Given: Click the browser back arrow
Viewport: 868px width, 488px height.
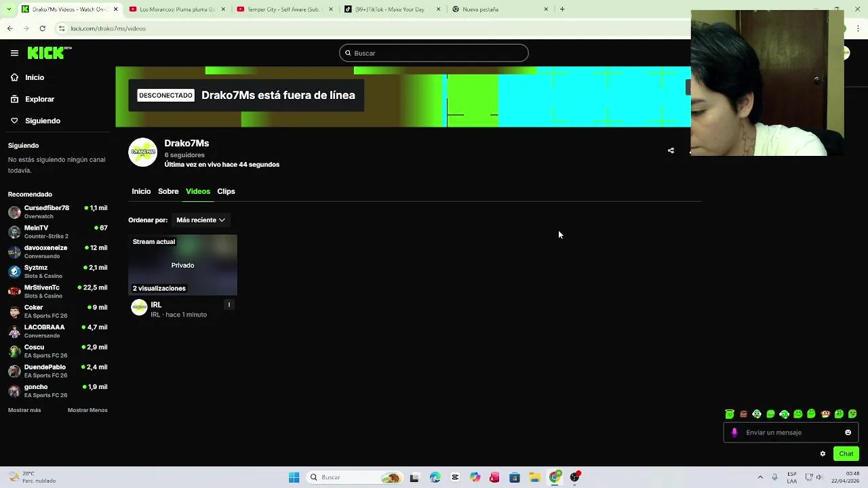Looking at the screenshot, I should [x=9, y=28].
